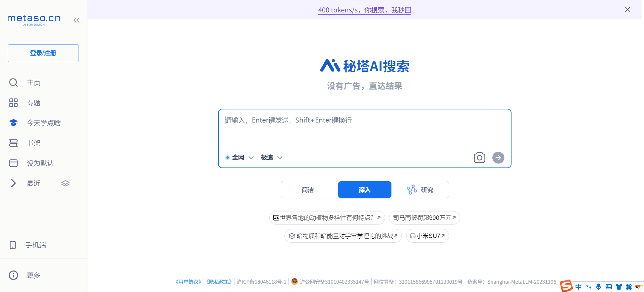
Task: Click the Sogou input method S icon
Action: click(x=566, y=286)
